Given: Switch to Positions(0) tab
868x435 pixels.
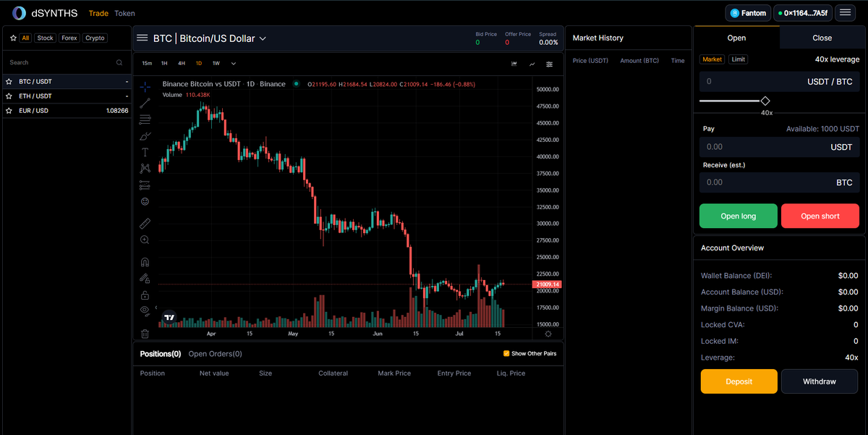Looking at the screenshot, I should click(x=161, y=354).
